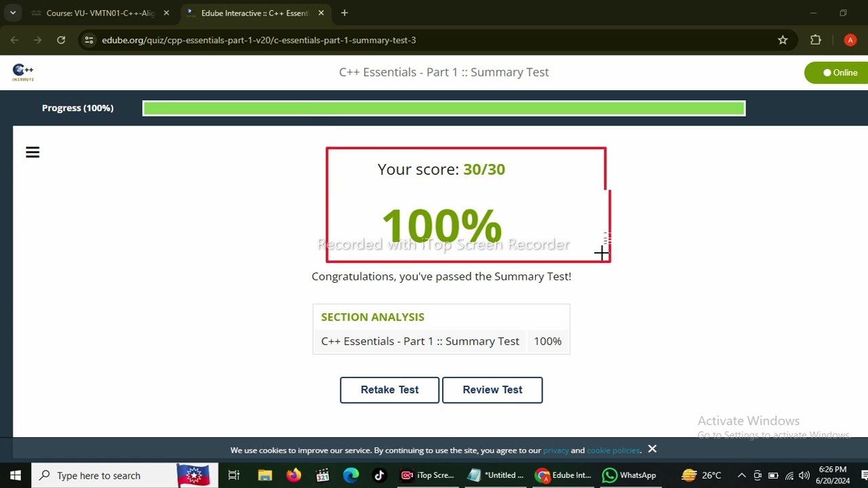Dismiss the cookie notice banner
The width and height of the screenshot is (868, 488).
tap(652, 449)
